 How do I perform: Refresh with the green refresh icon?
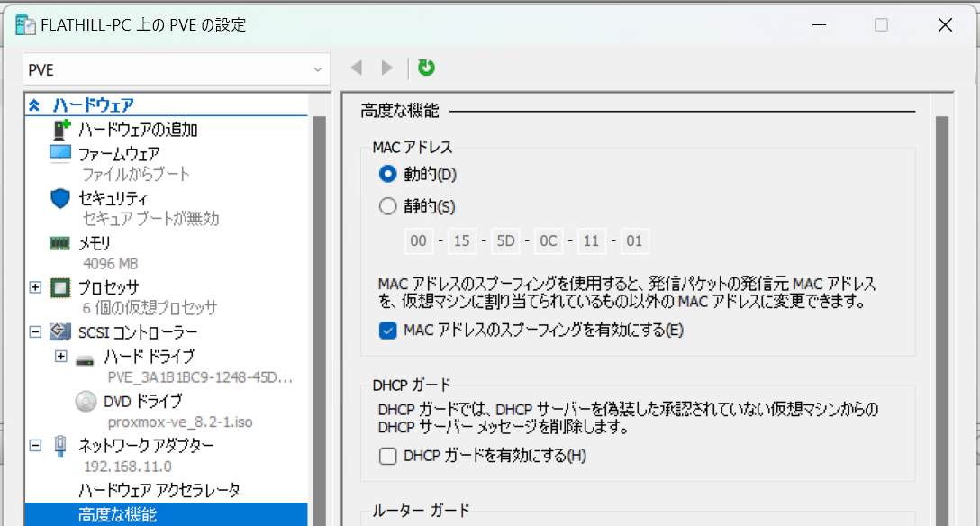point(426,67)
